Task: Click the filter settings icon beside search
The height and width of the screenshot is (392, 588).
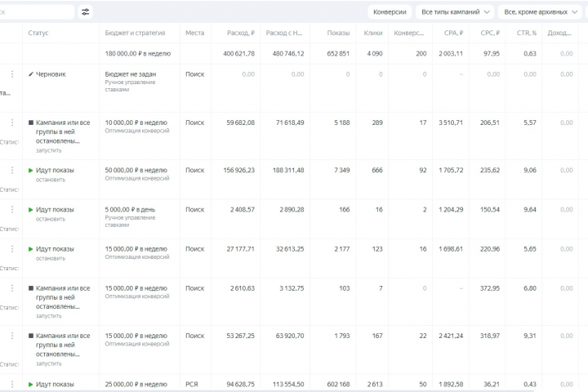Action: pyautogui.click(x=86, y=12)
